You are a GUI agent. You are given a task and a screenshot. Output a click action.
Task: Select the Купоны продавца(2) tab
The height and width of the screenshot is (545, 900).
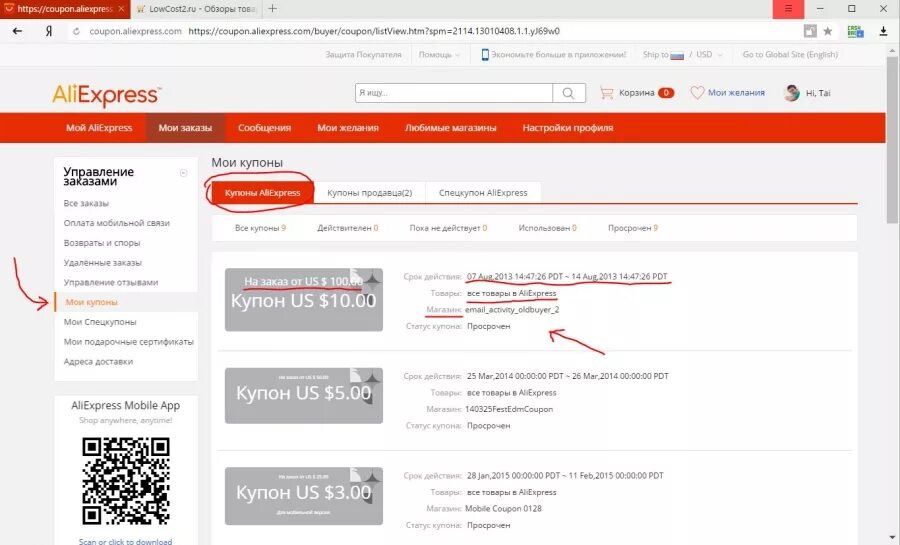coord(370,193)
